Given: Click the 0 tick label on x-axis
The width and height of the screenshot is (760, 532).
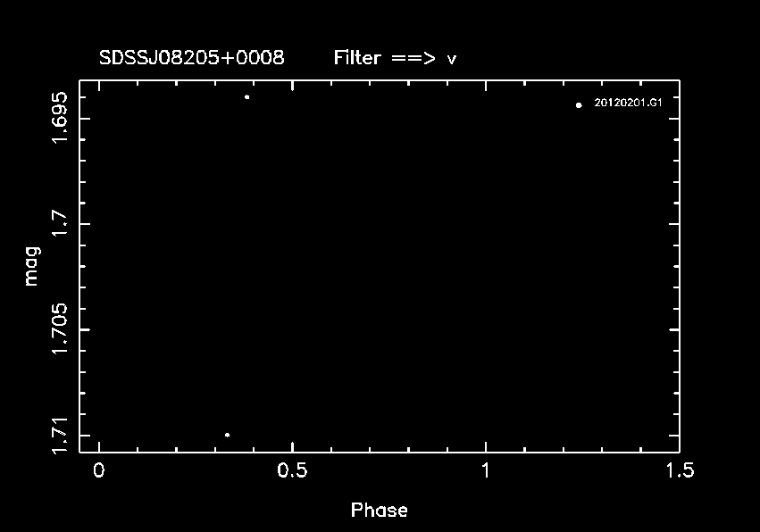Looking at the screenshot, I should pos(98,470).
